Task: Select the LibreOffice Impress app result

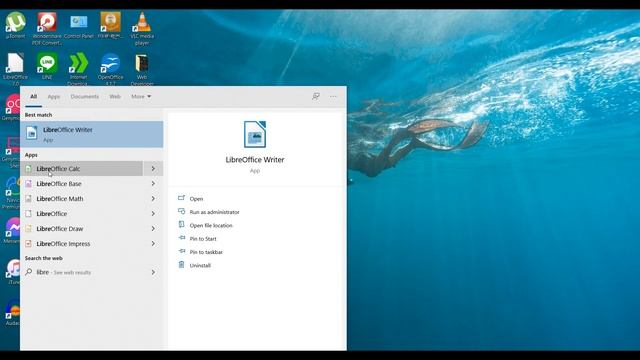Action: pos(82,244)
